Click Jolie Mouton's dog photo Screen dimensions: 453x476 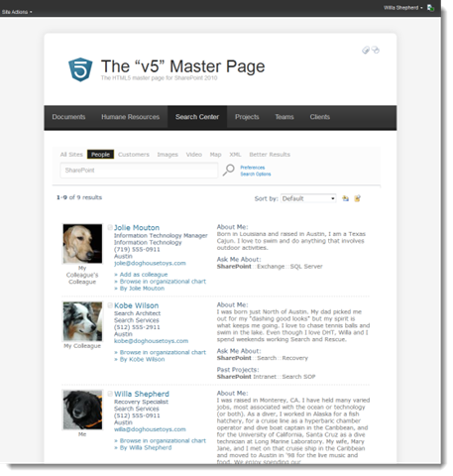click(82, 244)
